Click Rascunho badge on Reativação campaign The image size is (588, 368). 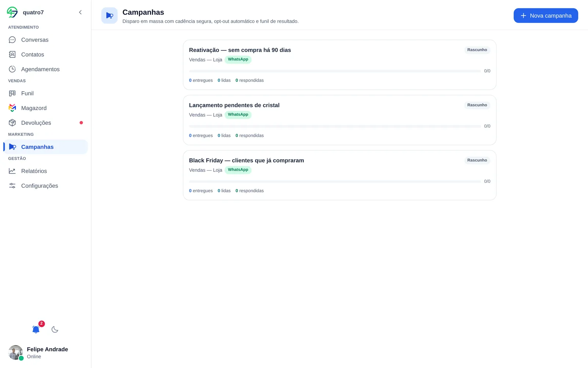pos(477,50)
